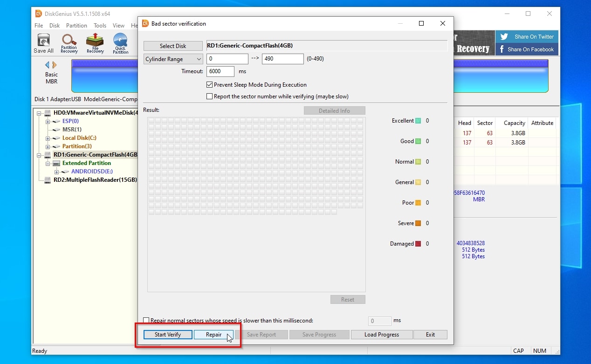Open the Disk menu

(x=55, y=26)
